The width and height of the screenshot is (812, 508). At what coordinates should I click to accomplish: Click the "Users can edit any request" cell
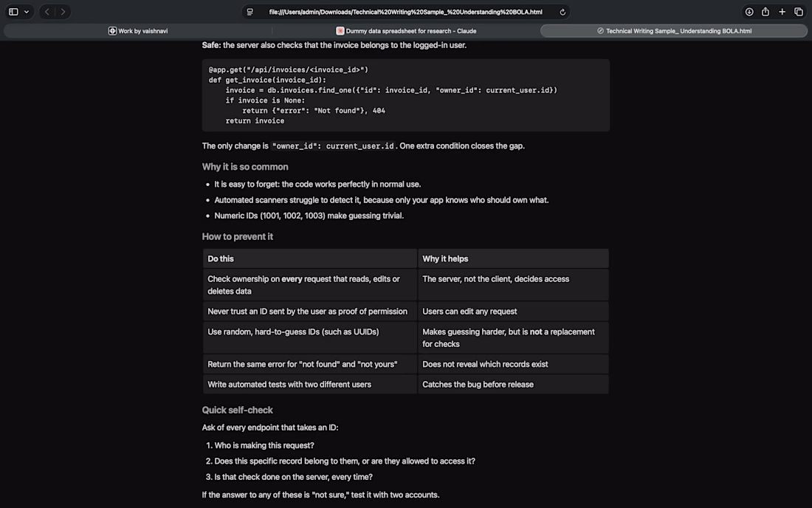coord(513,311)
